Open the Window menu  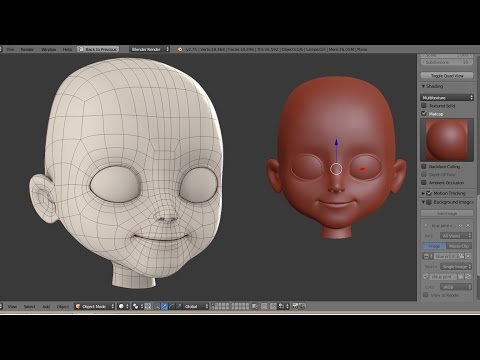(x=48, y=49)
